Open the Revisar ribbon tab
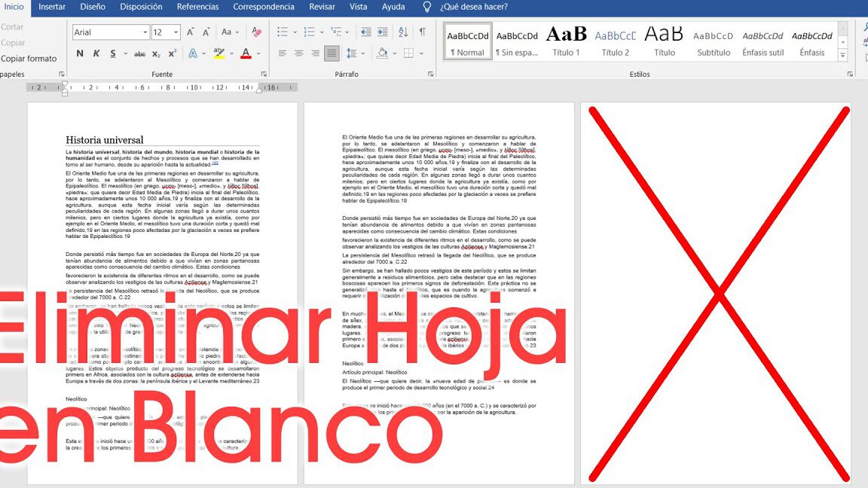 (x=321, y=6)
